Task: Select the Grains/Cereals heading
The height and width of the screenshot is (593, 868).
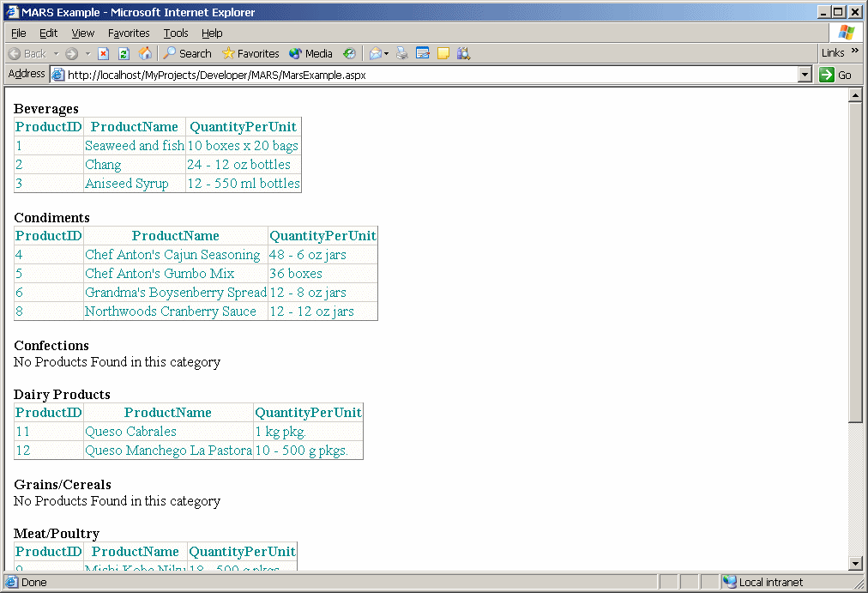Action: [62, 485]
